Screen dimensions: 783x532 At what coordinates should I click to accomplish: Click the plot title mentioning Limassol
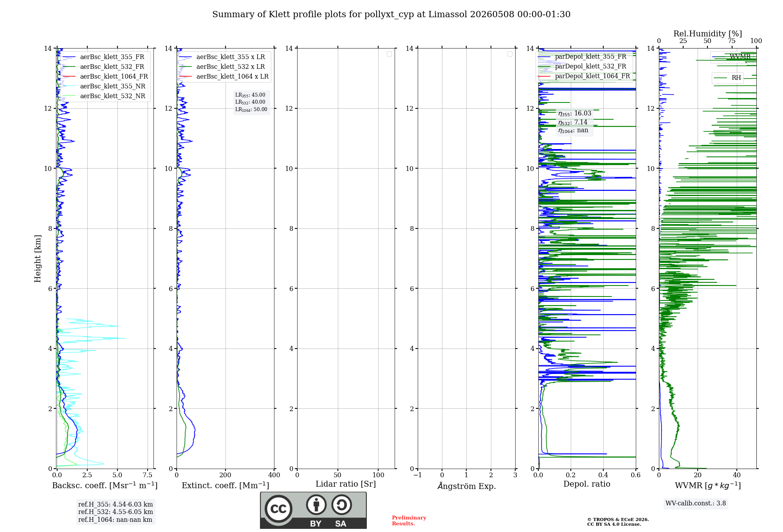(391, 14)
